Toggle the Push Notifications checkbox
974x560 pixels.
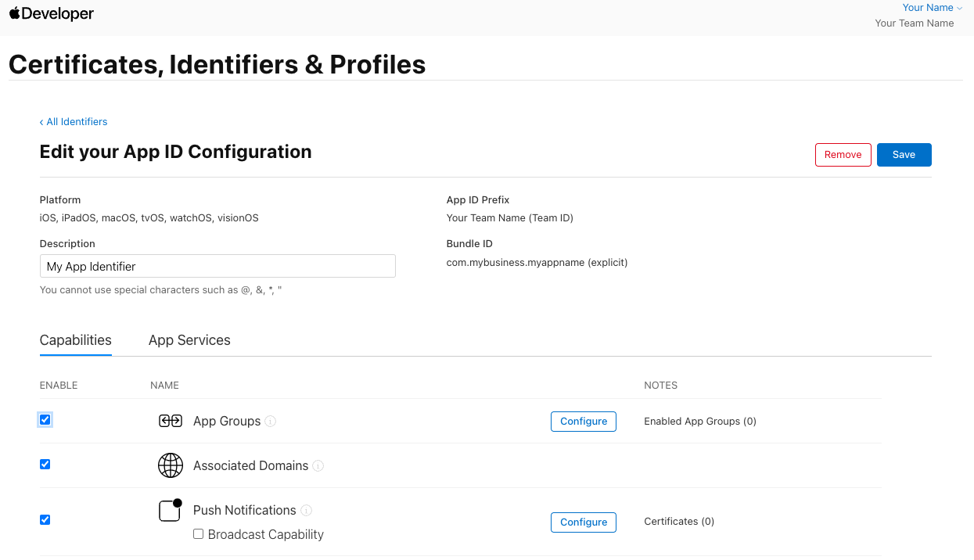(45, 519)
